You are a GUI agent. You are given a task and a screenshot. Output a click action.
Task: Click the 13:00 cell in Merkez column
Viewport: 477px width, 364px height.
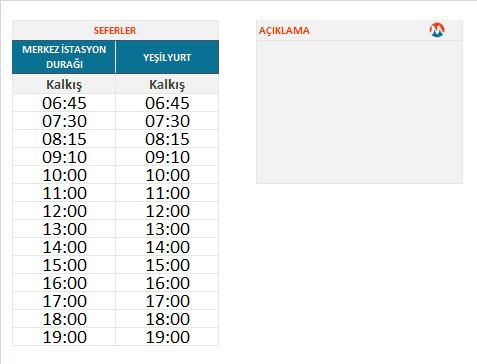click(64, 229)
